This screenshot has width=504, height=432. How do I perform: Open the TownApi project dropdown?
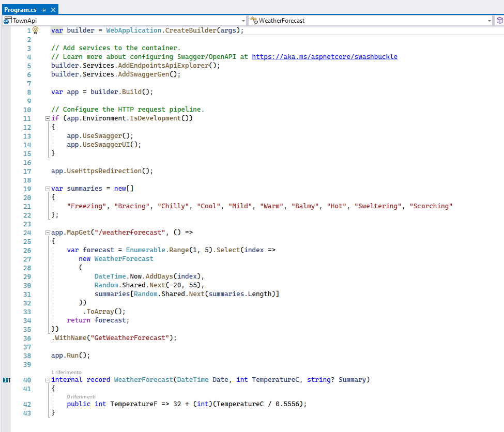click(243, 21)
